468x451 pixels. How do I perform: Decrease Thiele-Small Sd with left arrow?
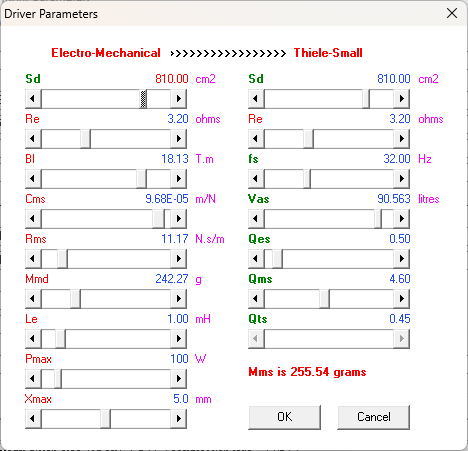pyautogui.click(x=256, y=99)
